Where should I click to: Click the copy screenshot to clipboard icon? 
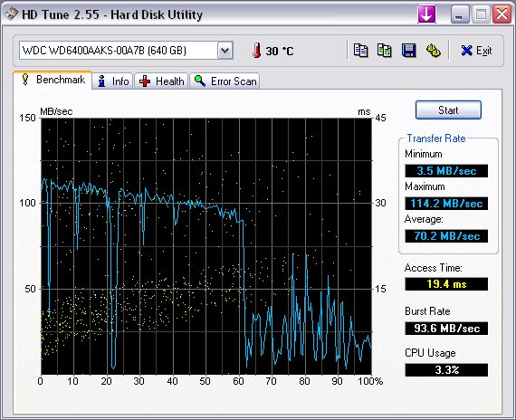click(384, 51)
